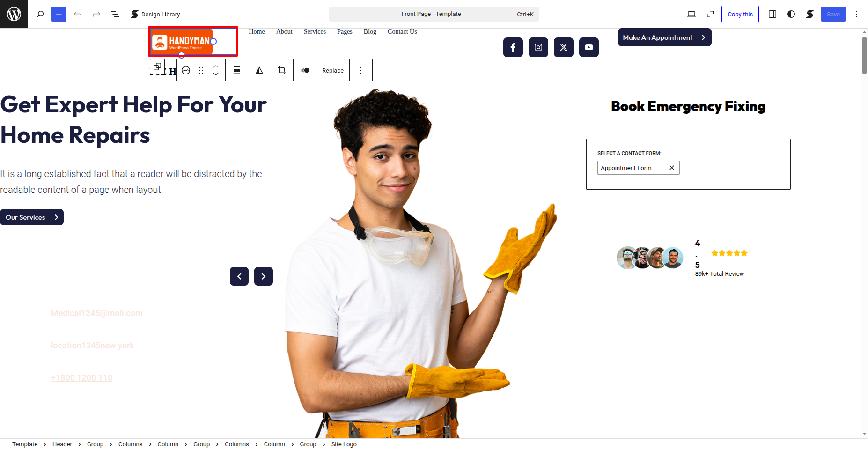Clear the Appointment Form selection
Image resolution: width=868 pixels, height=450 pixels.
click(x=672, y=168)
